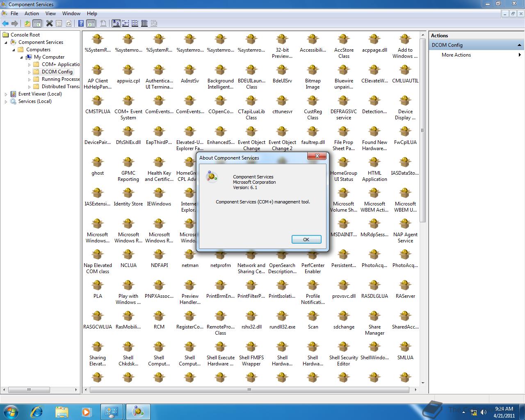Select the rundll32.exe DCOM item
Screen dimensions: 525x420
point(282,320)
